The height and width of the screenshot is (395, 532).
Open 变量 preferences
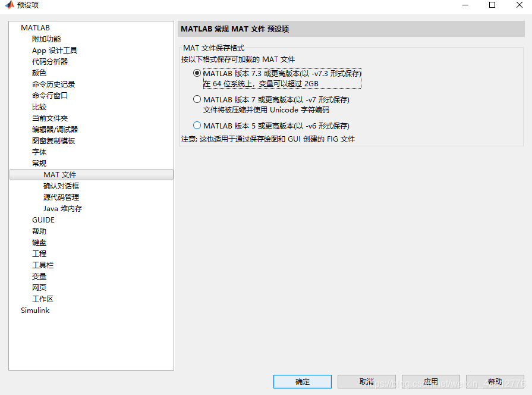coord(39,276)
